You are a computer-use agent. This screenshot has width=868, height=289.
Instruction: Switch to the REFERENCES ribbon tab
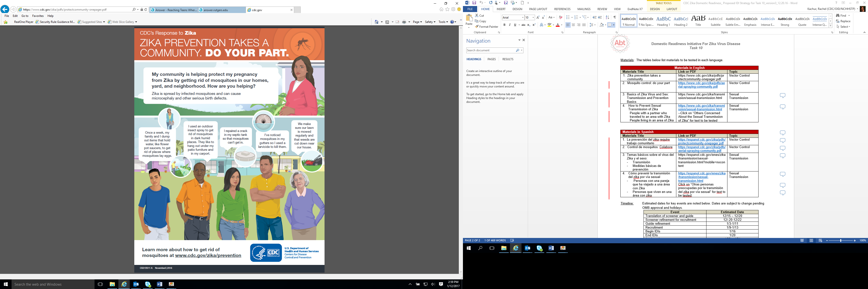[x=562, y=9]
